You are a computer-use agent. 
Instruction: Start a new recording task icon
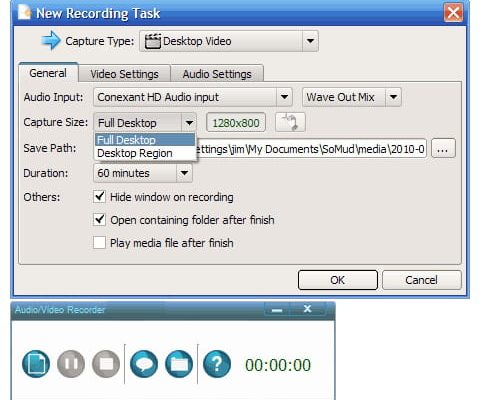[36, 364]
